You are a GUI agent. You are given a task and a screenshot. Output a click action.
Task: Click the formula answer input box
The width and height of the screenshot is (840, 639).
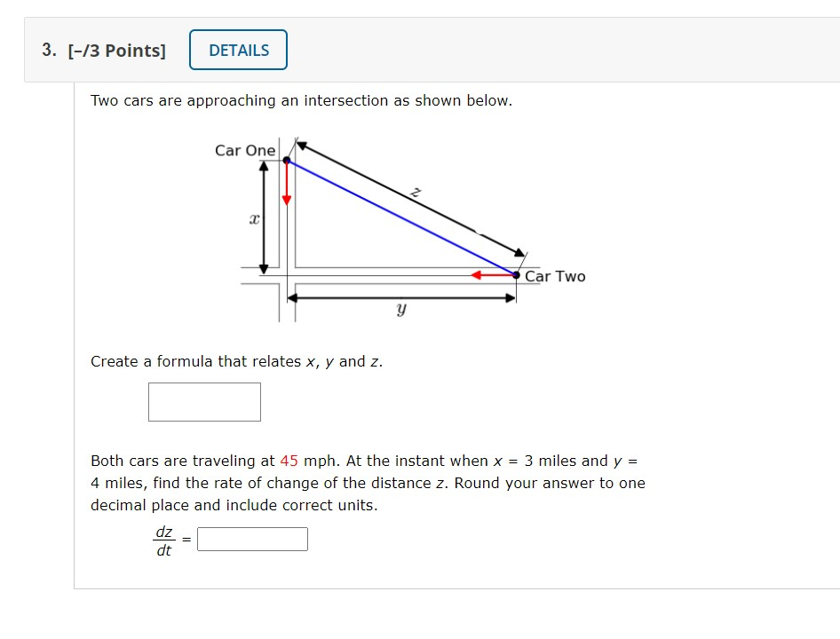(x=204, y=402)
